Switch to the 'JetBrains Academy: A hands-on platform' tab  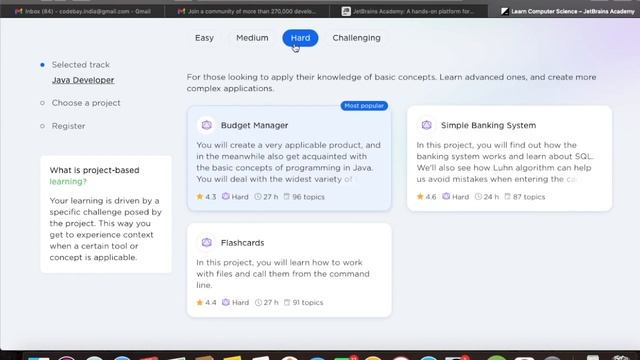(x=408, y=11)
